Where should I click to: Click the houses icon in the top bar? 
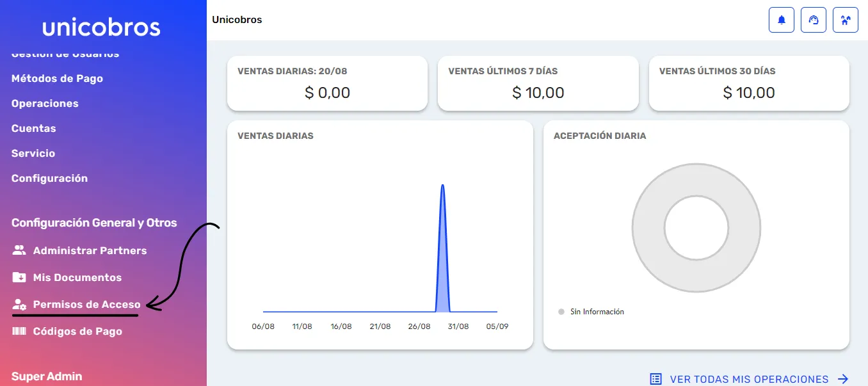pos(846,20)
